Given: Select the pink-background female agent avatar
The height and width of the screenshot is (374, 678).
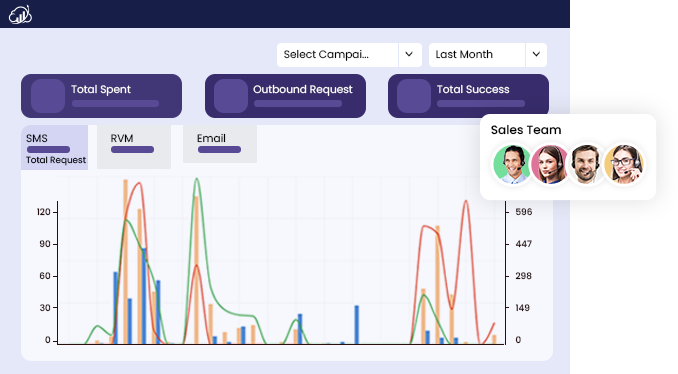Looking at the screenshot, I should point(549,165).
